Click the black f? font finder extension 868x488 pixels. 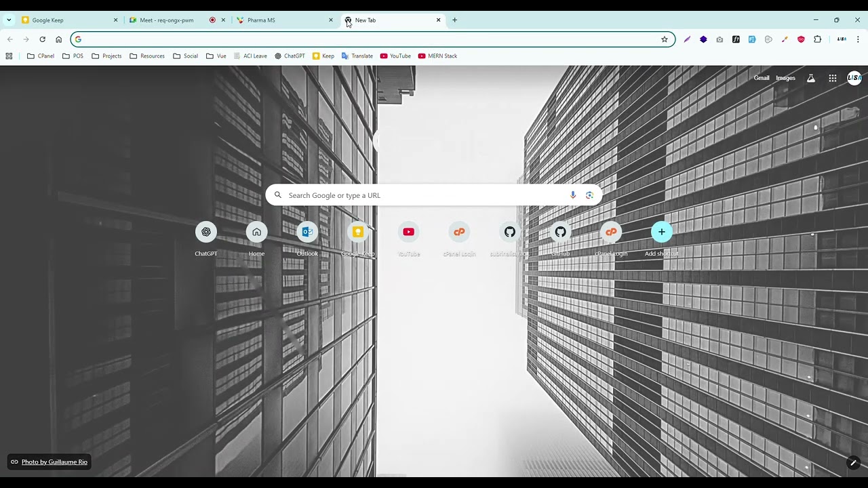point(736,39)
